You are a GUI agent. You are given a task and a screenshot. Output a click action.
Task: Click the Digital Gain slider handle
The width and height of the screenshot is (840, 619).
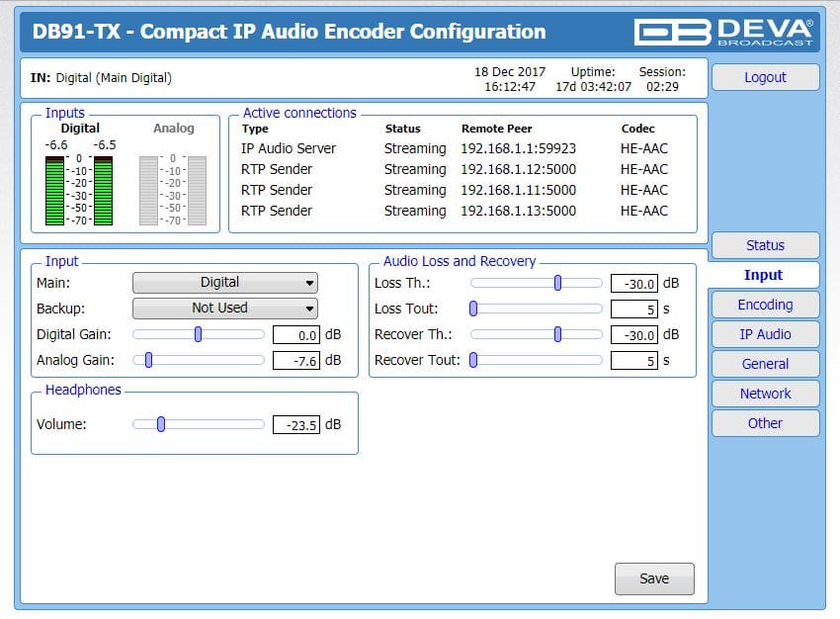point(199,334)
